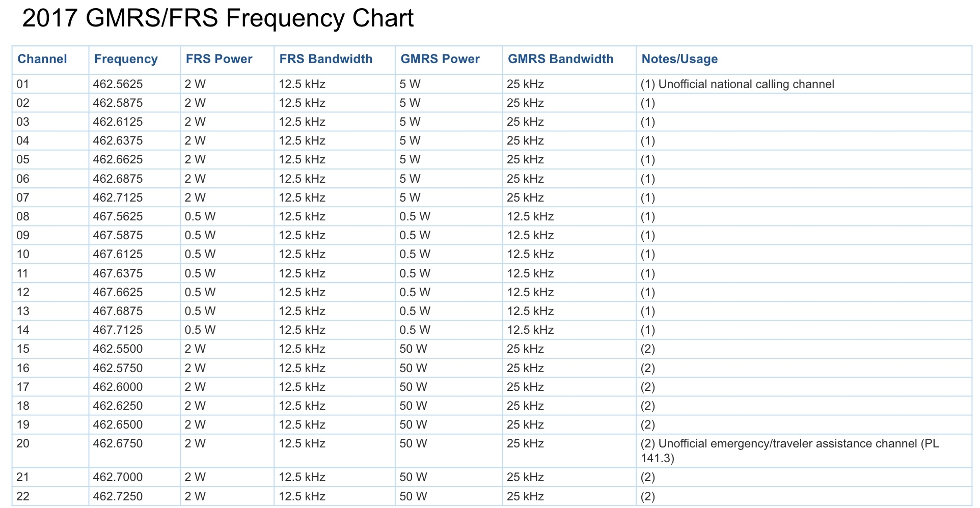Image resolution: width=980 pixels, height=508 pixels.
Task: Click the GMRS Bandwidth column header
Action: [x=560, y=59]
